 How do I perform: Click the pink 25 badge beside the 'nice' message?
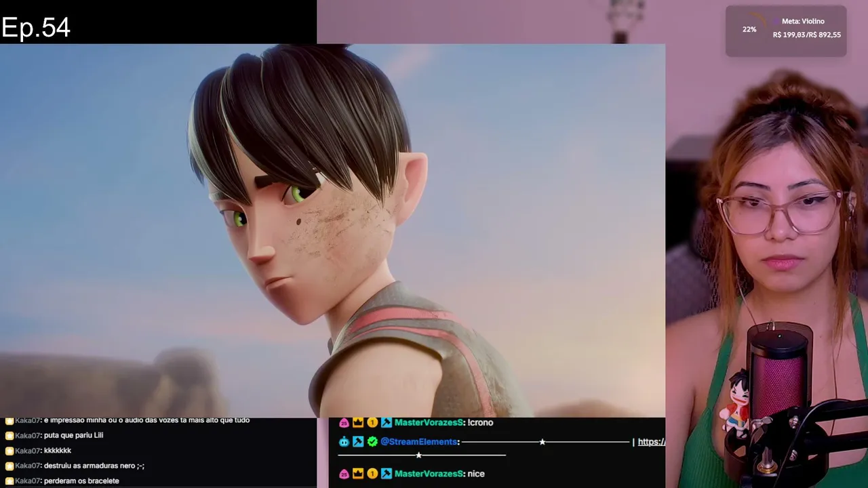[x=344, y=474]
